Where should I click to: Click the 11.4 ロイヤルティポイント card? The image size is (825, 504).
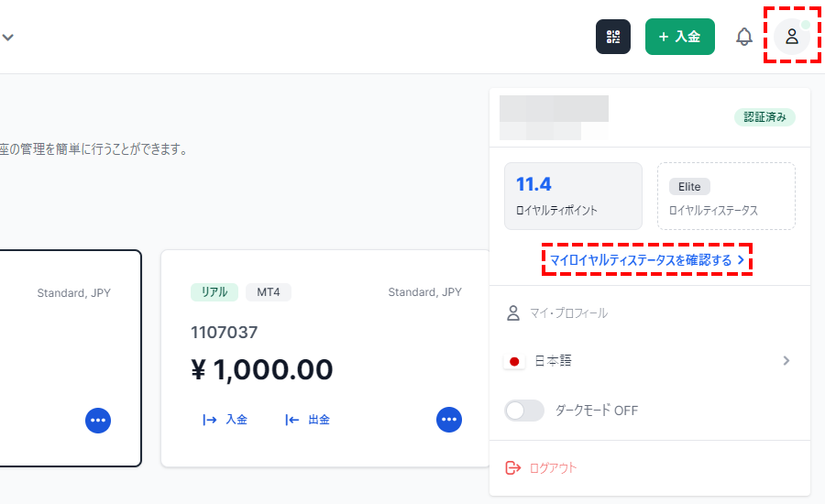click(x=573, y=196)
